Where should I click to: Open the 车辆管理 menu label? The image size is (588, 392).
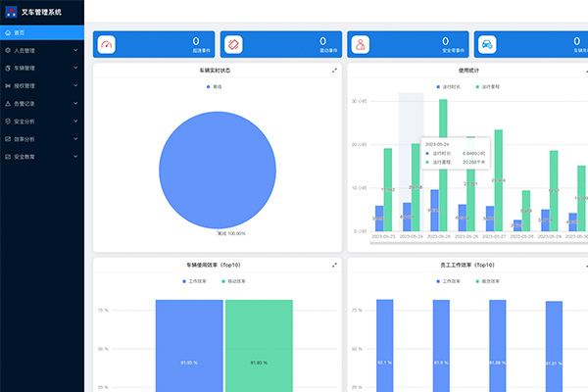pos(24,68)
